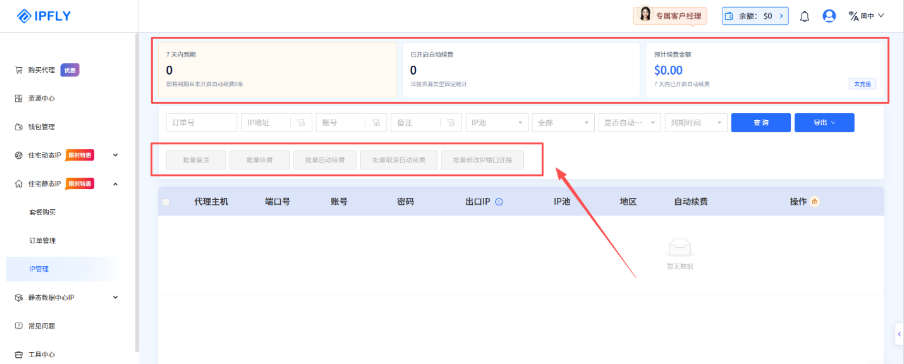The height and width of the screenshot is (364, 904).
Task: Collapse the 住宅静态IP menu
Action: click(x=115, y=183)
